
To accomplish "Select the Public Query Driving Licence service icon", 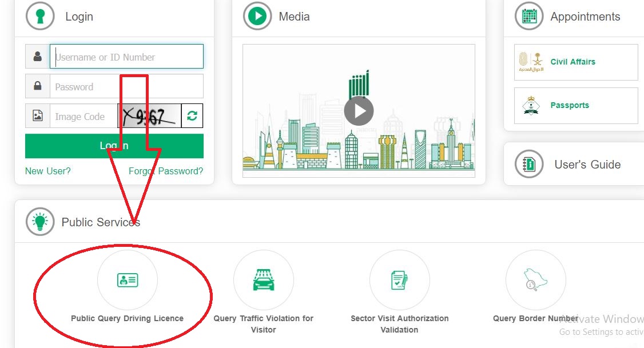I will pyautogui.click(x=127, y=280).
